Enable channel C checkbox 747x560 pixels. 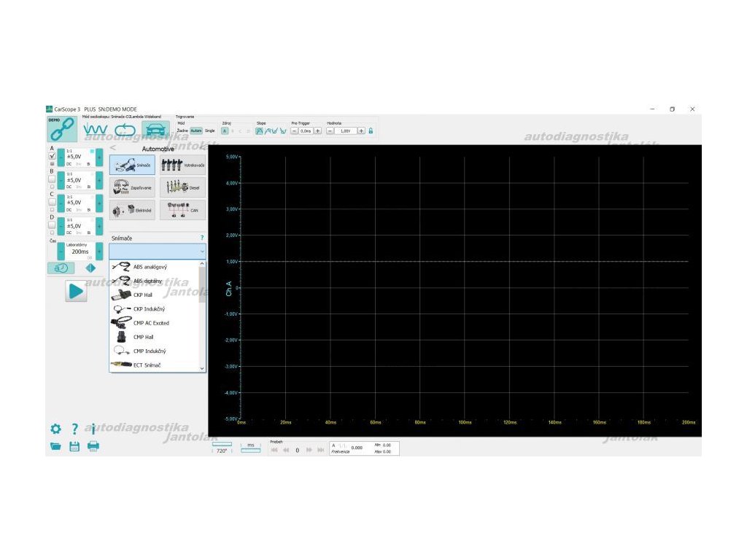52,203
